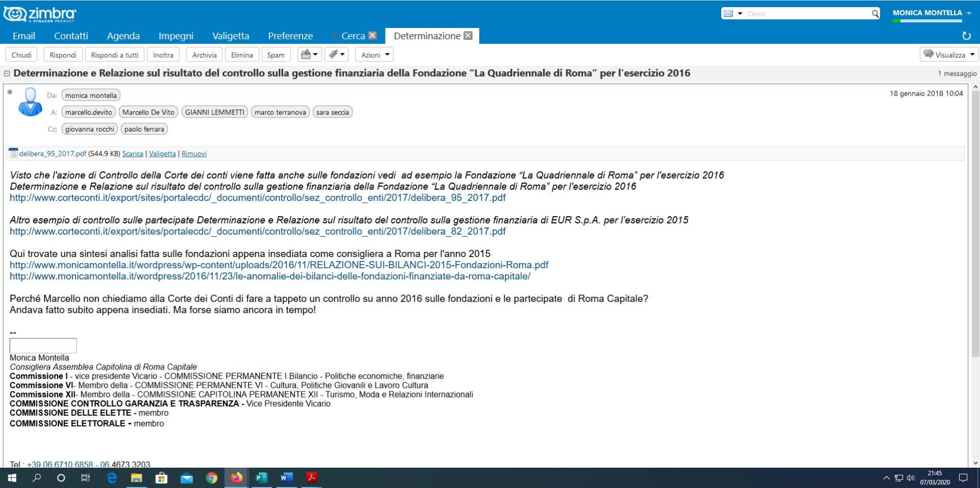Click the monica montella sender chip
Image resolution: width=980 pixels, height=488 pixels.
pos(91,95)
